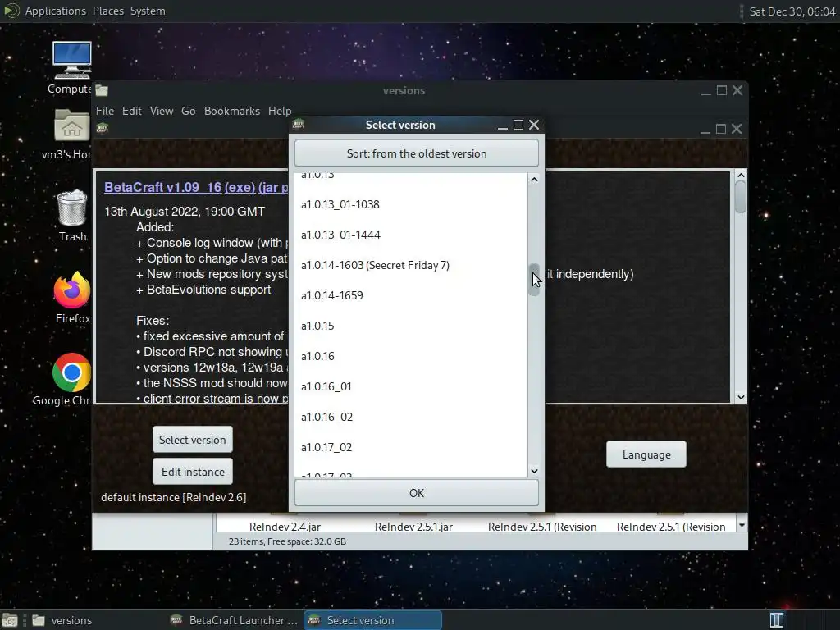Select a1.0.14-1603 (Seecret Friday 7)
Screen dimensions: 840x630
(x=410, y=265)
